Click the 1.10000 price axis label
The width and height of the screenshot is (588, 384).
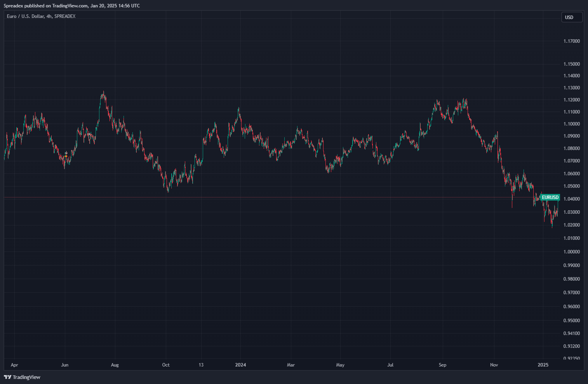click(x=572, y=124)
